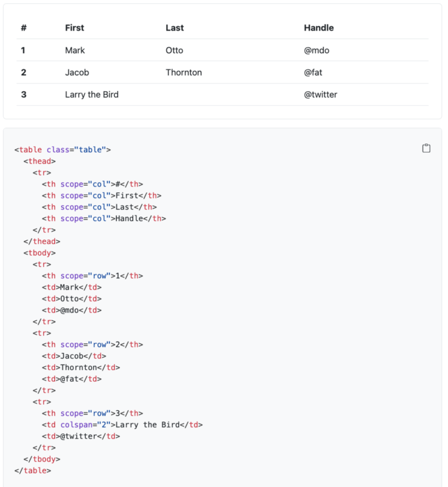Click the "Otto" table cell
Image resolution: width=448 pixels, height=487 pixels.
coord(174,50)
